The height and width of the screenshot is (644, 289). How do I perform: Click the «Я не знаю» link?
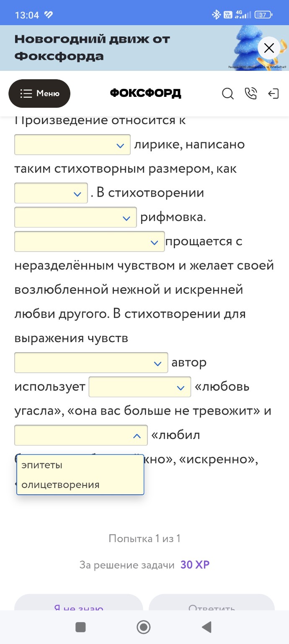click(x=78, y=608)
